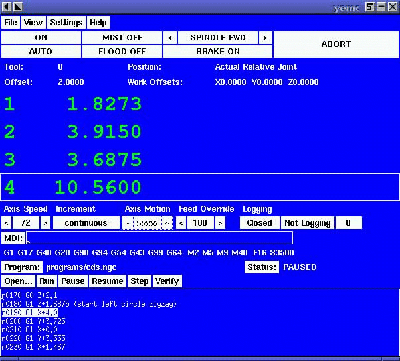Image resolution: width=400 pixels, height=361 pixels.
Task: Select highlighted axis 4 readout 10.5600
Action: click(x=200, y=187)
